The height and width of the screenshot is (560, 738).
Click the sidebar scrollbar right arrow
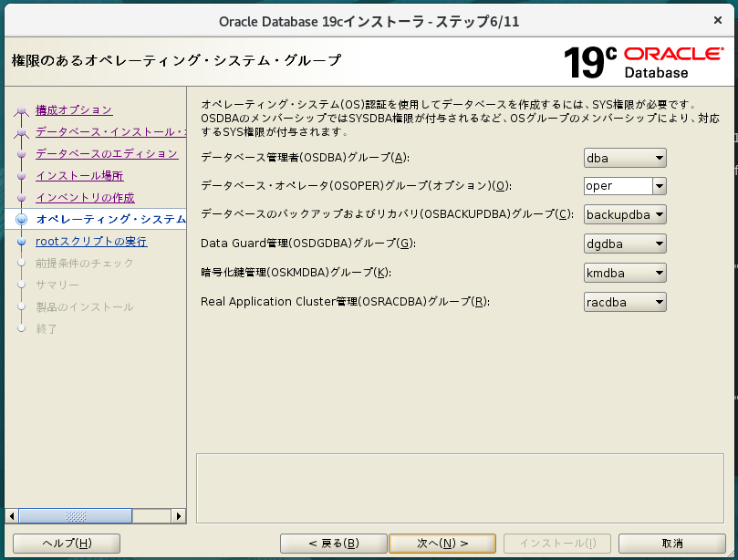[x=179, y=516]
